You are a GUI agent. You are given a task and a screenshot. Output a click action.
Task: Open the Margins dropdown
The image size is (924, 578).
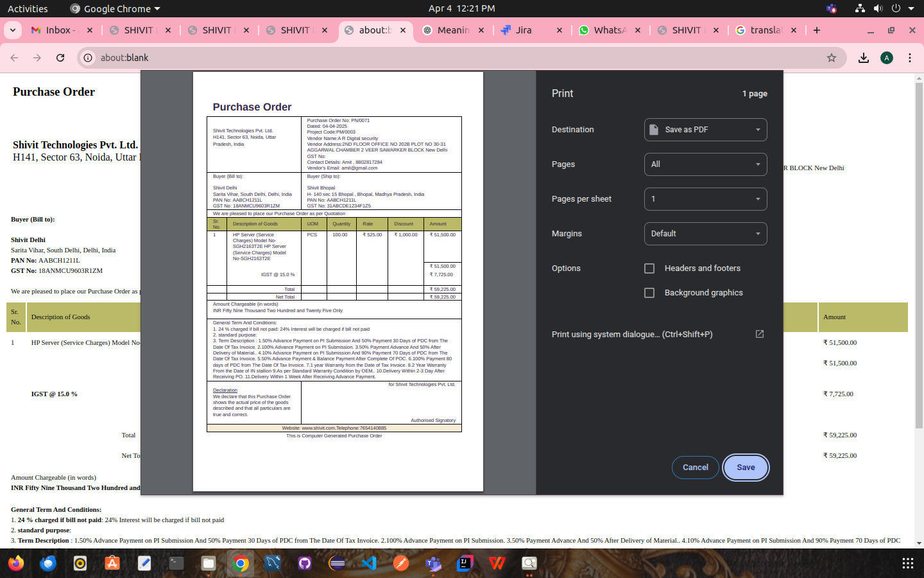(705, 234)
